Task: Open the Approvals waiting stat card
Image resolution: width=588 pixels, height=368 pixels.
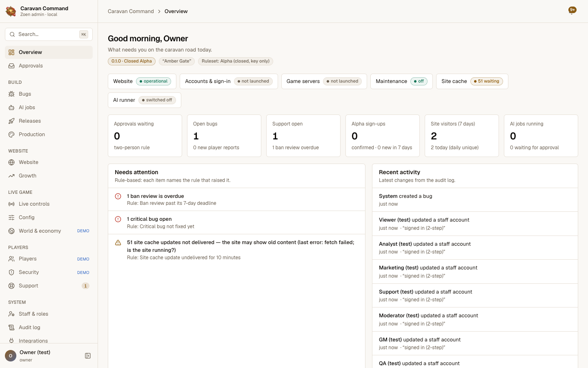Action: 145,136
